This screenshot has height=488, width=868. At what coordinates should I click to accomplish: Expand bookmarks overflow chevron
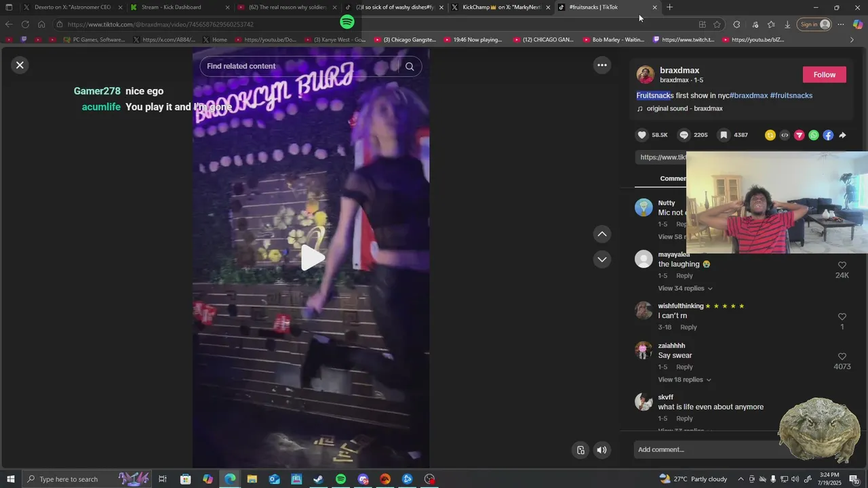coord(852,39)
